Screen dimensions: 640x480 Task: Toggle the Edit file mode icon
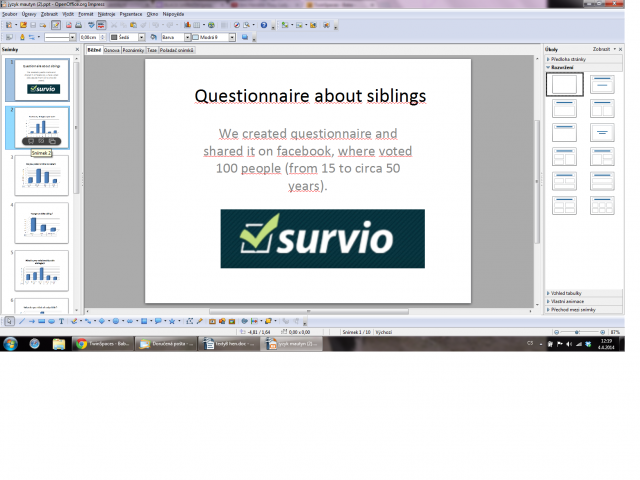[56, 25]
